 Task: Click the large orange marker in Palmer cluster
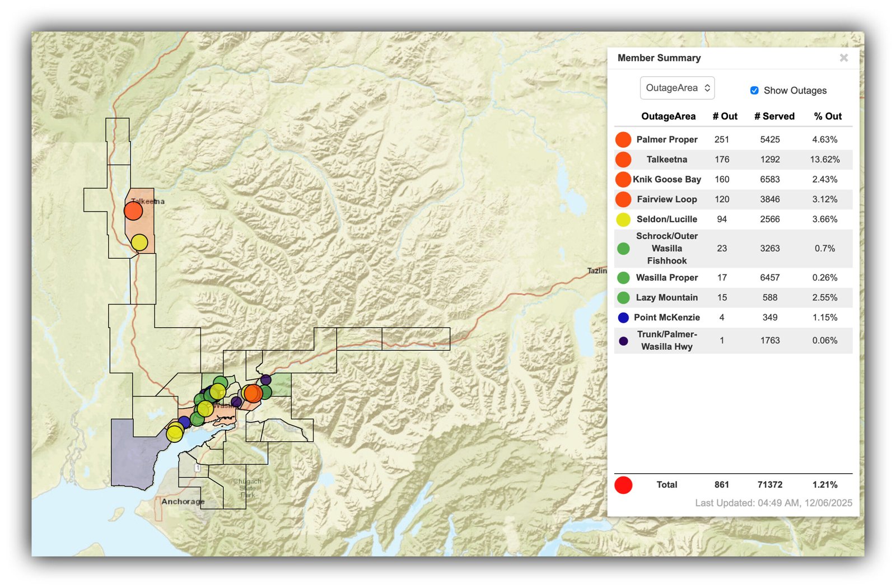[253, 393]
